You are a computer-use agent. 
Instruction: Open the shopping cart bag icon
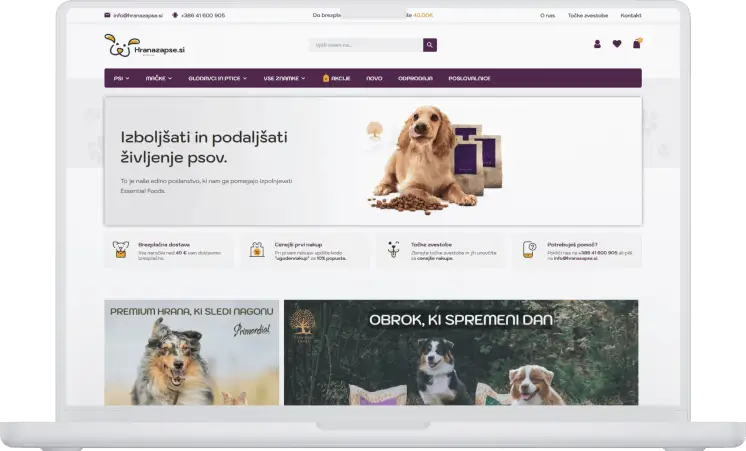(x=637, y=43)
